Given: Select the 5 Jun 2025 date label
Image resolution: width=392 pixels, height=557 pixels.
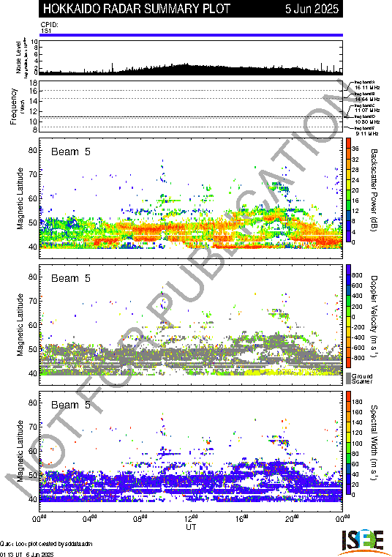Looking at the screenshot, I should (x=312, y=9).
